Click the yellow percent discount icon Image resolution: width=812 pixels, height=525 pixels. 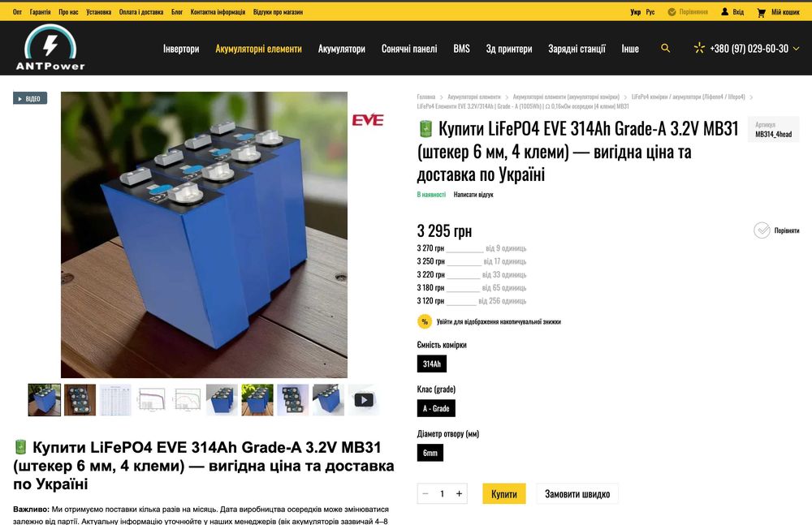(x=425, y=321)
